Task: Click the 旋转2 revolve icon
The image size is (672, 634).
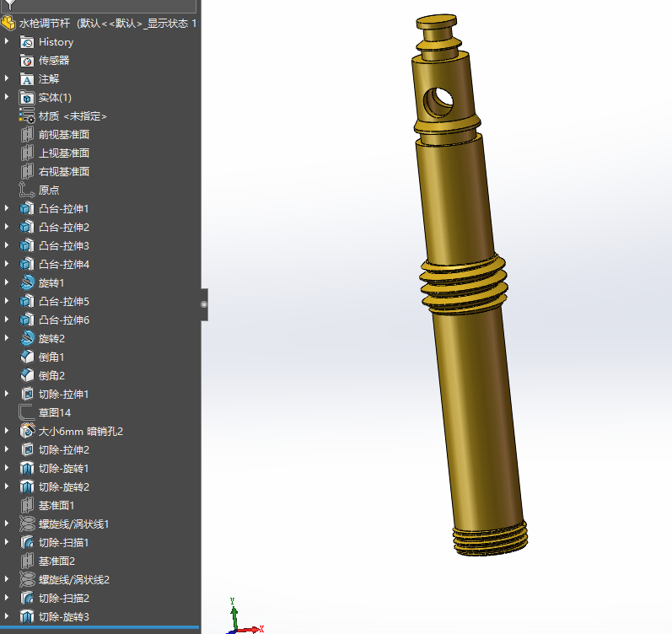Action: click(27, 339)
